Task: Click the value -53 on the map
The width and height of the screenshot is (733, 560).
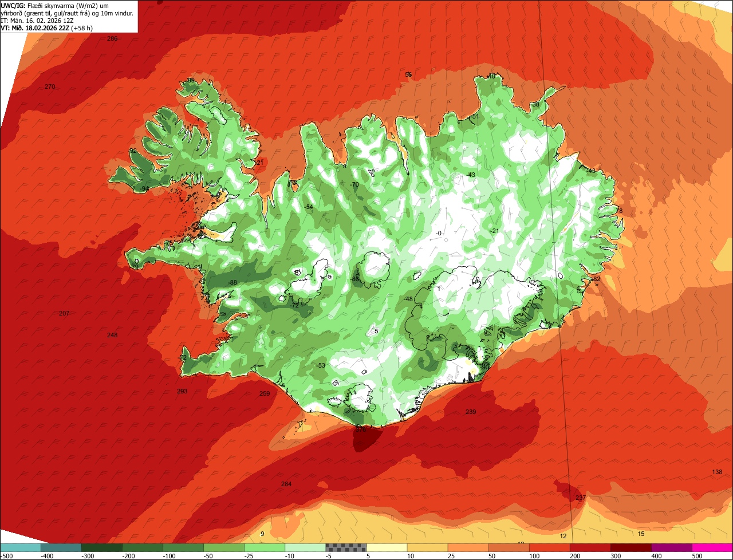Action: 321,365
